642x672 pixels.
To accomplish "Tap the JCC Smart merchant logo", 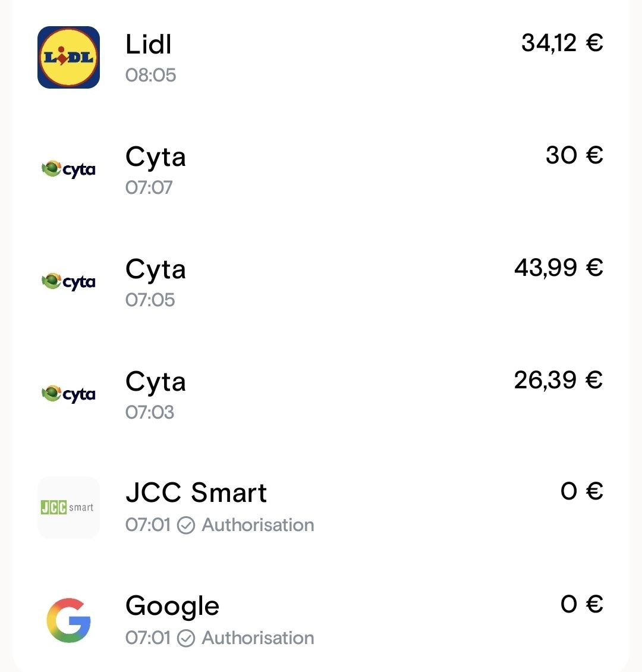I will tap(68, 507).
